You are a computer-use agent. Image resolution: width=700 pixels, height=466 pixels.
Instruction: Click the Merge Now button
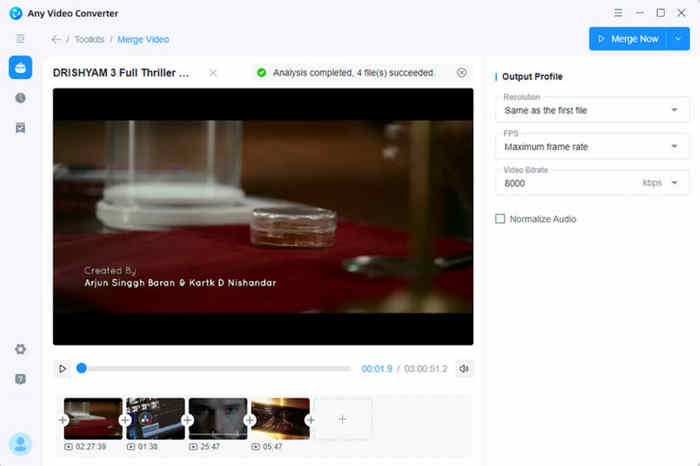pos(628,39)
